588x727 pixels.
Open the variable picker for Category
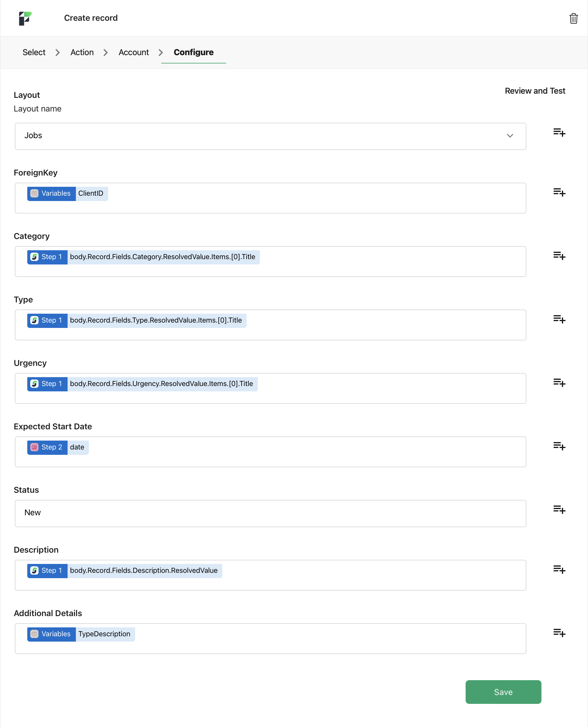coord(559,256)
